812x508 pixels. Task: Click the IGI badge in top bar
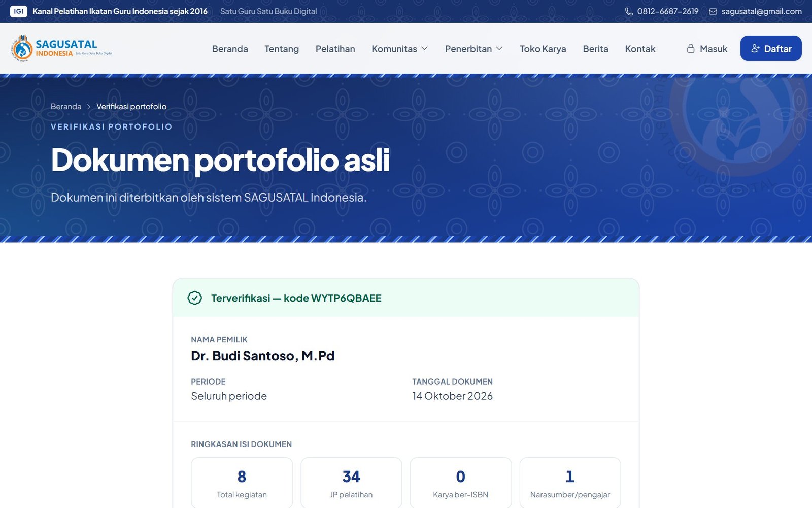pos(19,11)
